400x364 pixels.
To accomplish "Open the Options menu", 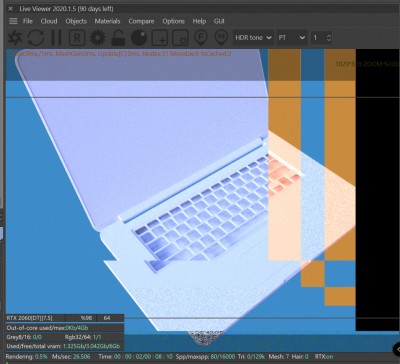I will (173, 21).
